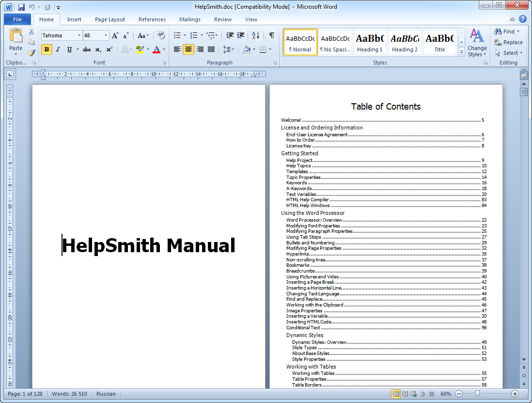
Task: Click the Replace icon in Editing group
Action: (508, 42)
